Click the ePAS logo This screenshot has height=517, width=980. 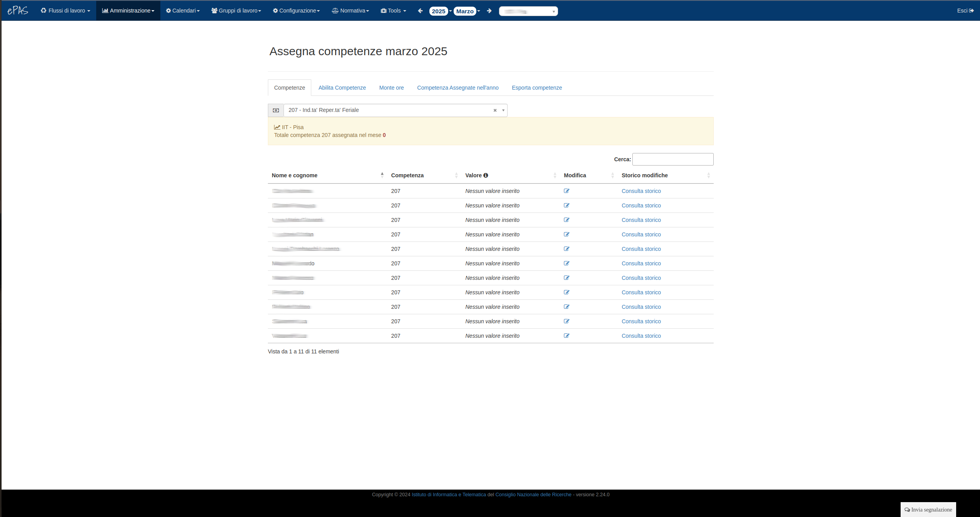pyautogui.click(x=18, y=11)
